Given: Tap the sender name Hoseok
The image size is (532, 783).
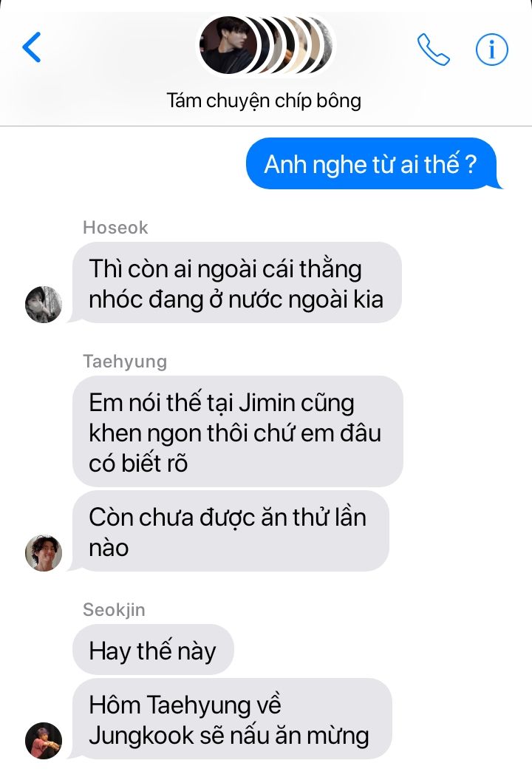Looking at the screenshot, I should [x=115, y=227].
